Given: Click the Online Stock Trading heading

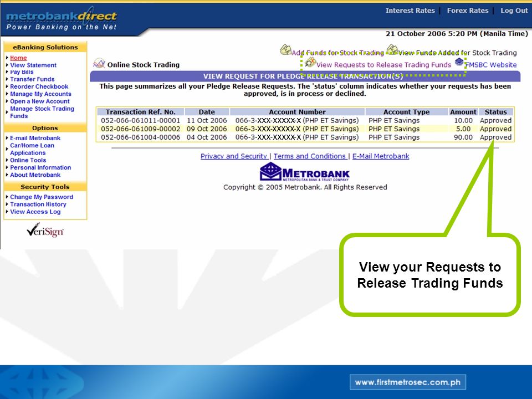Looking at the screenshot, I should point(143,65).
